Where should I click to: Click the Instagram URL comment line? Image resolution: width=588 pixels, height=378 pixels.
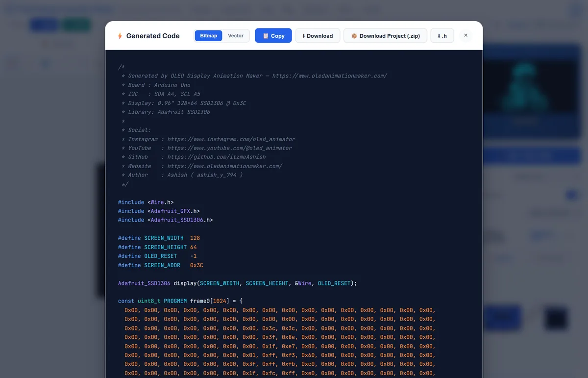208,139
